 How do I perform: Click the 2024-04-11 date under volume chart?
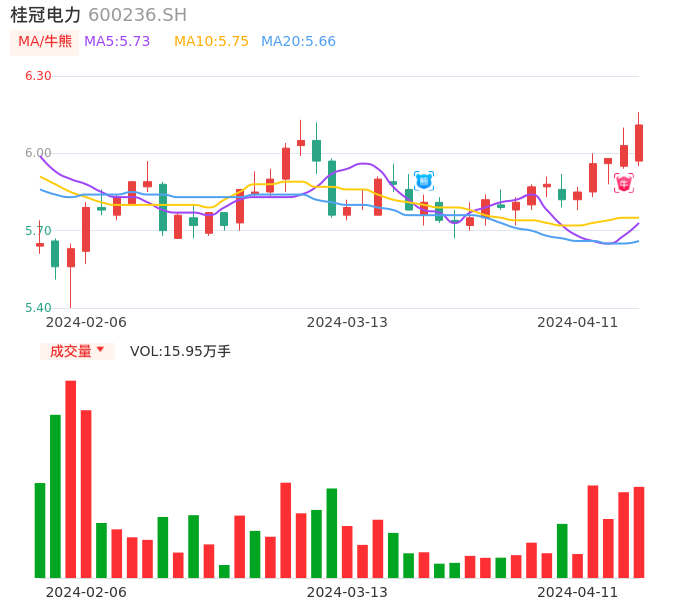click(578, 592)
